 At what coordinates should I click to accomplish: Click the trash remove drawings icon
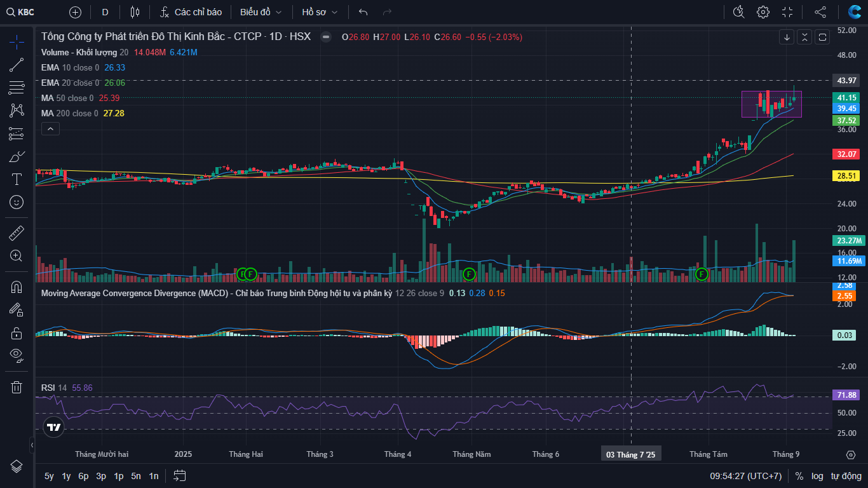tap(17, 387)
